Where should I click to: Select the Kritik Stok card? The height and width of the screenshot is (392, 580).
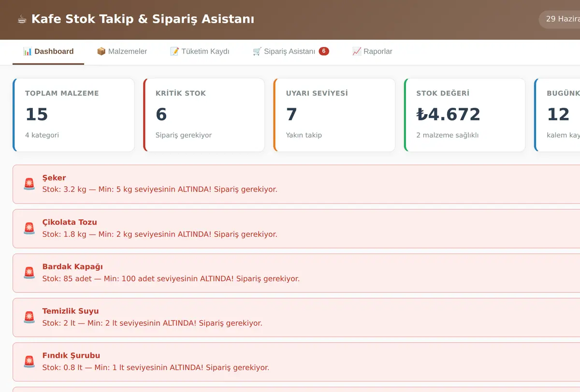[204, 115]
